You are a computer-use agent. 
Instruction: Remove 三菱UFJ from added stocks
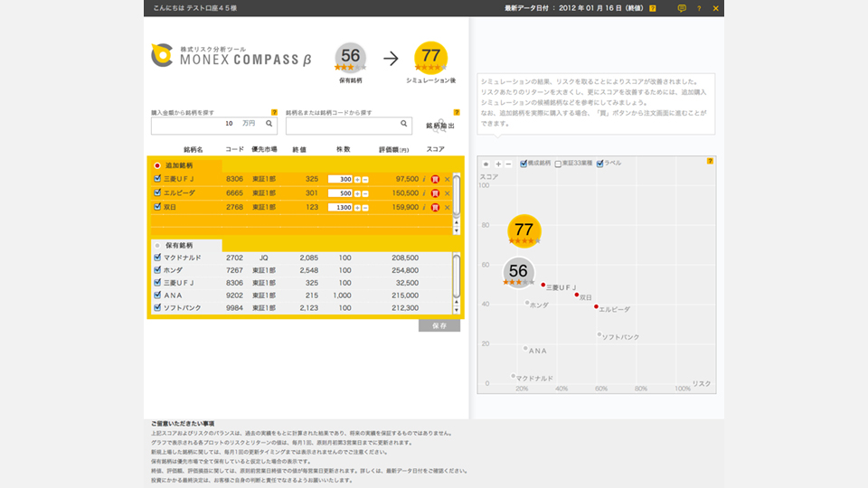448,179
